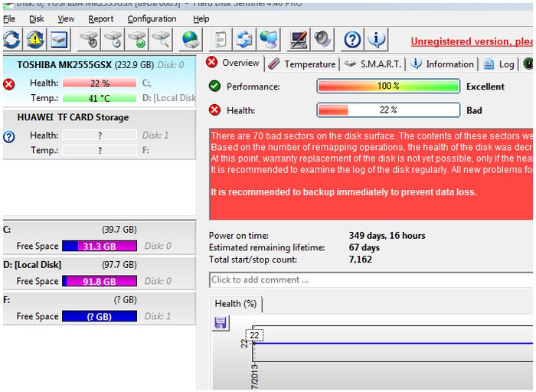The image size is (536, 392).
Task: Click 'Estimated remaining lifetime:' label
Action: tap(266, 247)
